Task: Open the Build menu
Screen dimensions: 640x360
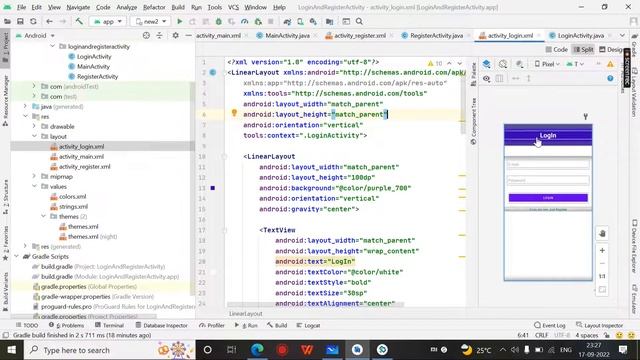Action: tap(178, 7)
